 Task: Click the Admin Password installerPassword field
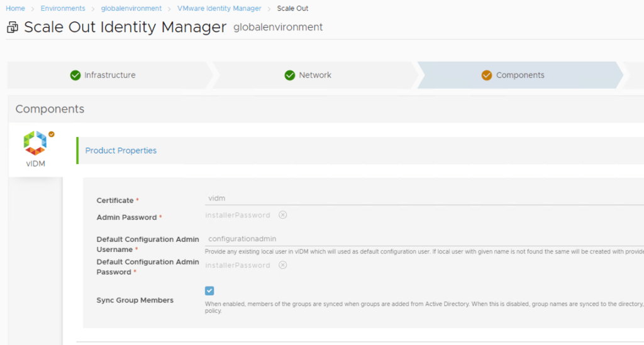click(x=238, y=215)
